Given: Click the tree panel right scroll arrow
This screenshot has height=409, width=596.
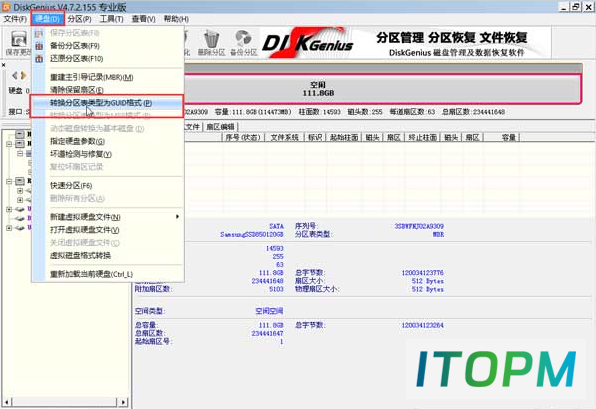Looking at the screenshot, I should (123, 402).
